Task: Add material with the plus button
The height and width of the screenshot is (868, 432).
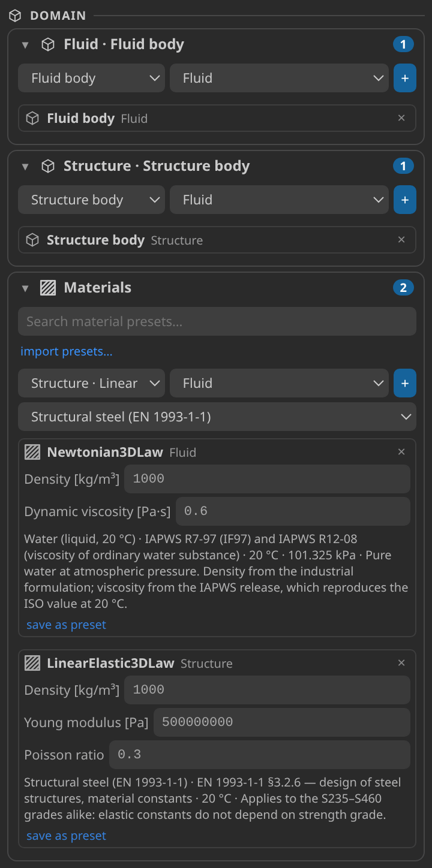Action: click(405, 384)
